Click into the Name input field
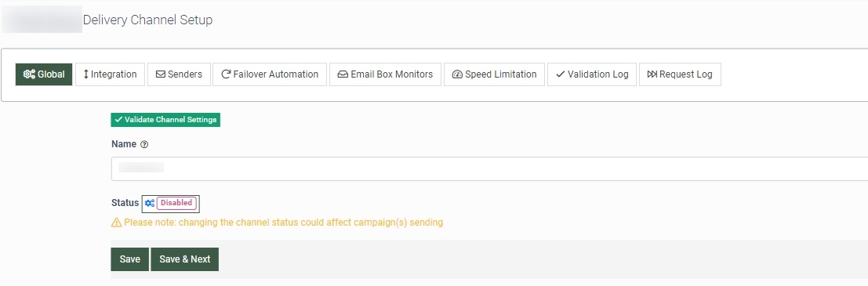This screenshot has width=868, height=286. tap(489, 168)
